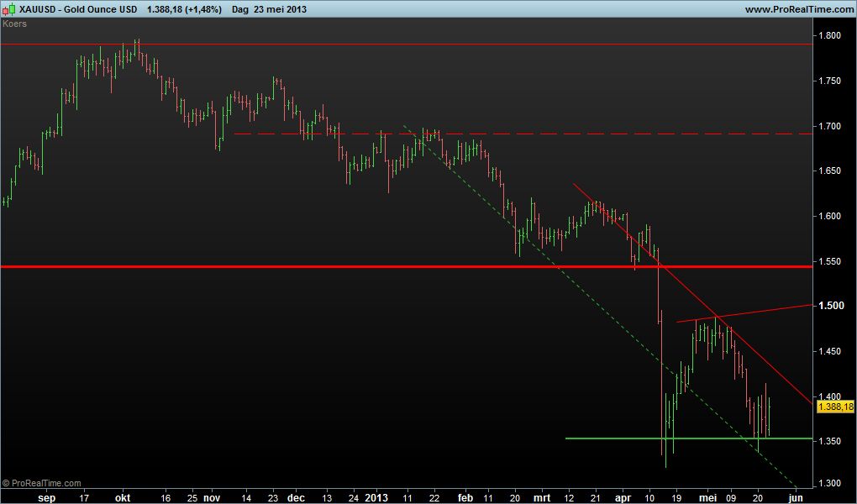Image resolution: width=857 pixels, height=504 pixels.
Task: Click the 1.800 price axis label
Action: (x=830, y=35)
